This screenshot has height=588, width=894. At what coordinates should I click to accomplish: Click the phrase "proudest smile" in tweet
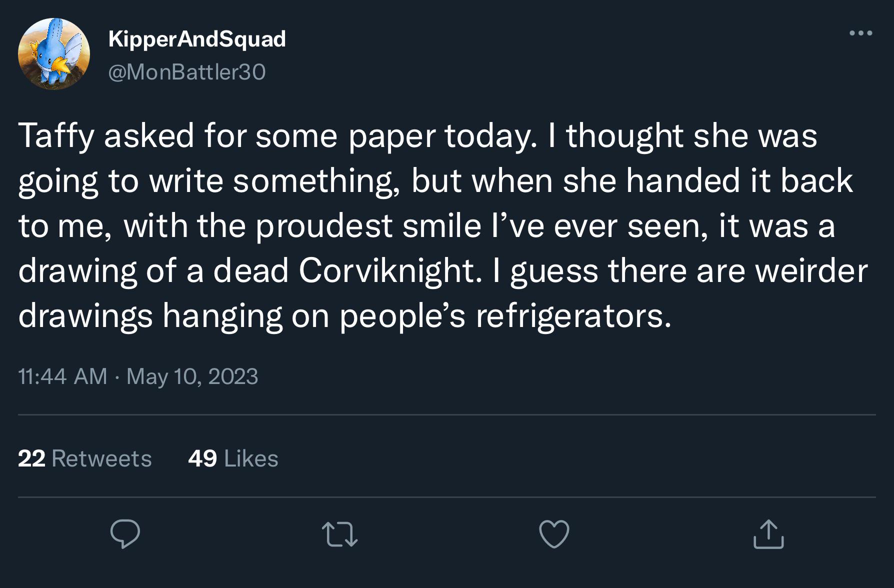click(x=368, y=226)
